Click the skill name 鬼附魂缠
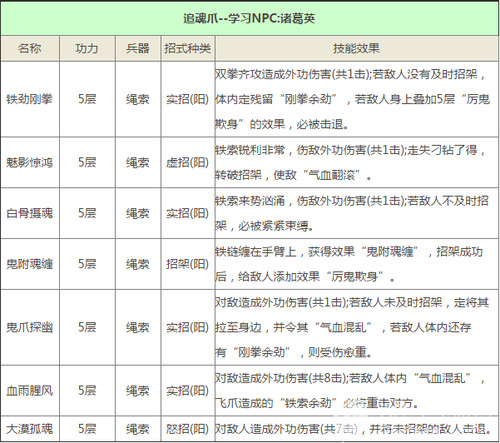This screenshot has height=443, width=500. pos(30,264)
